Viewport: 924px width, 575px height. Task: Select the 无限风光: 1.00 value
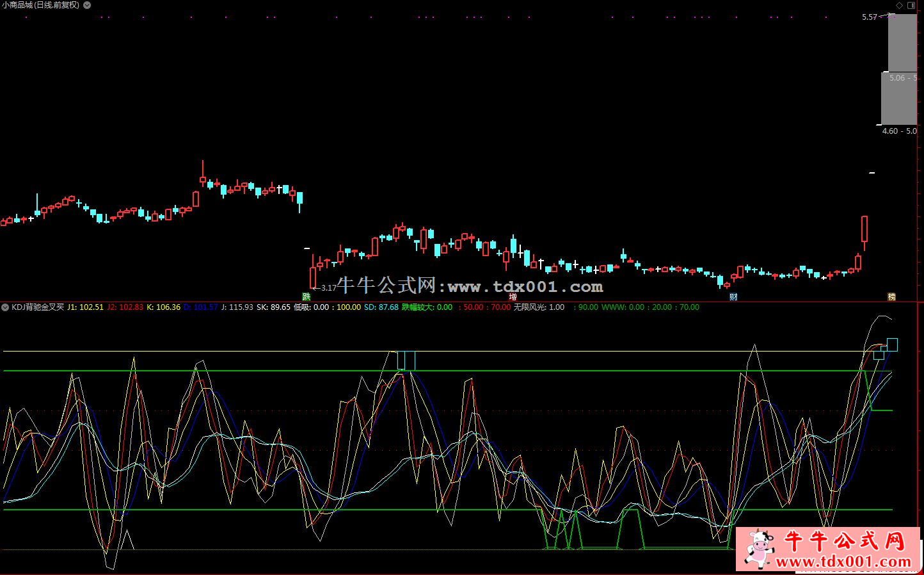coord(539,307)
